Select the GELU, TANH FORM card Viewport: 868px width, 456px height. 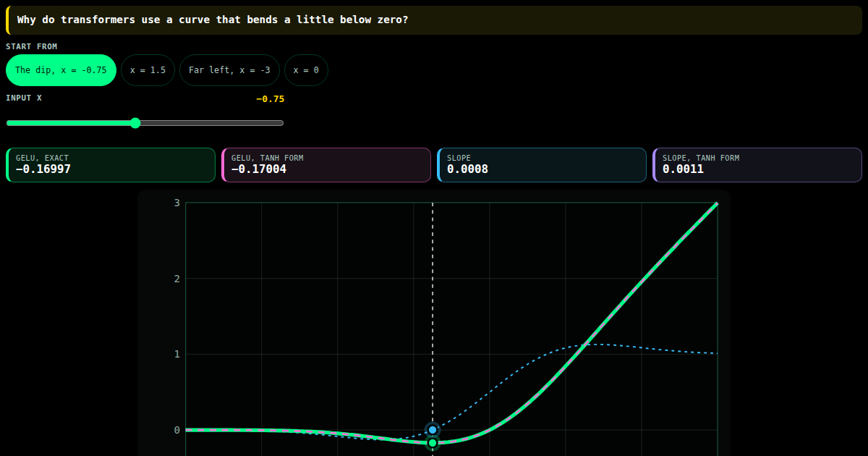326,165
